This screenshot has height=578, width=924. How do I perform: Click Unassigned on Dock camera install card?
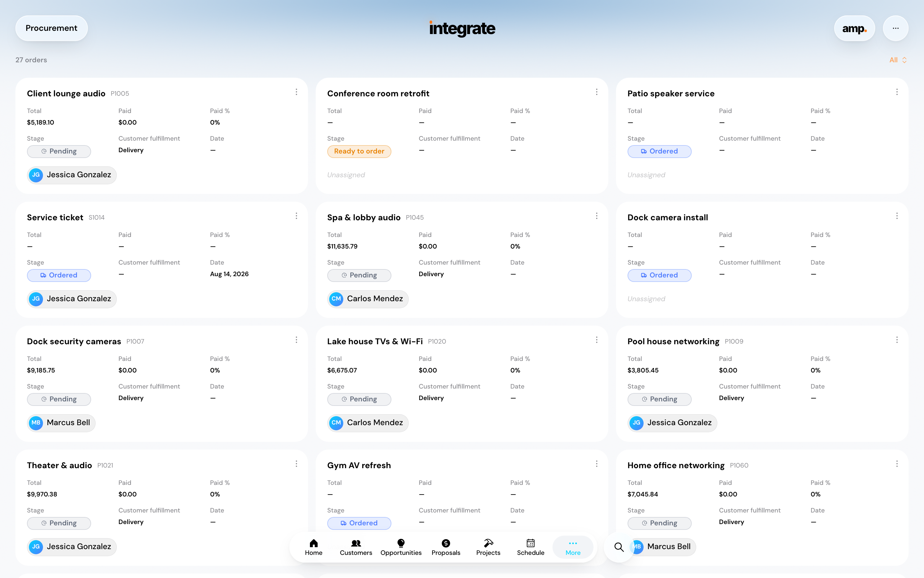coord(646,299)
